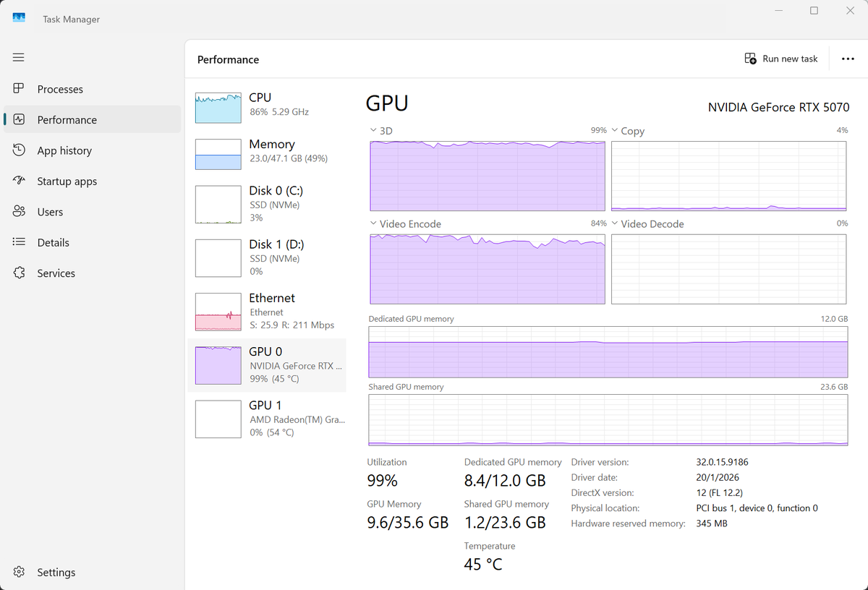Click the 99% Utilization value
868x590 pixels.
382,481
